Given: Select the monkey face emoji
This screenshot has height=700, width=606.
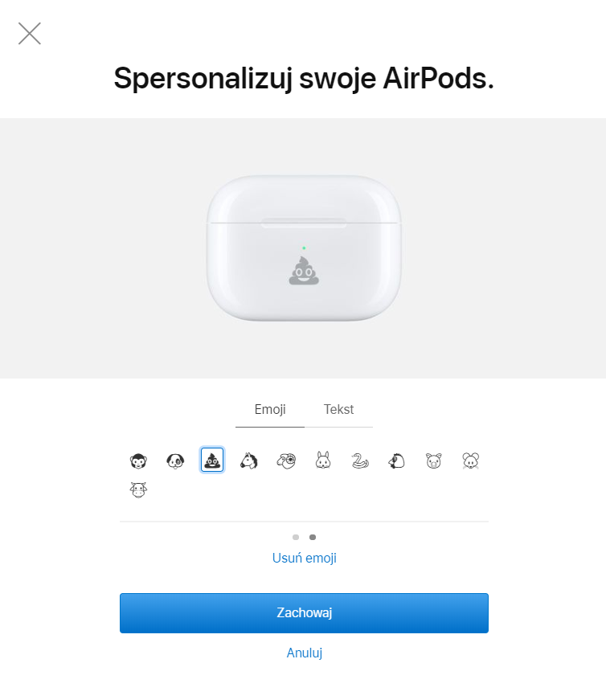Looking at the screenshot, I should pyautogui.click(x=138, y=461).
